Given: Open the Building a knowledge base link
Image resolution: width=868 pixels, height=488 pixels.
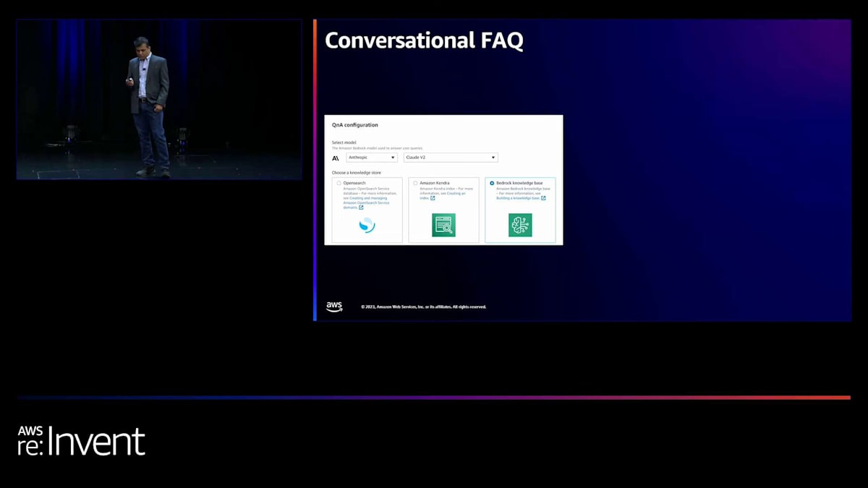Looking at the screenshot, I should tap(518, 198).
